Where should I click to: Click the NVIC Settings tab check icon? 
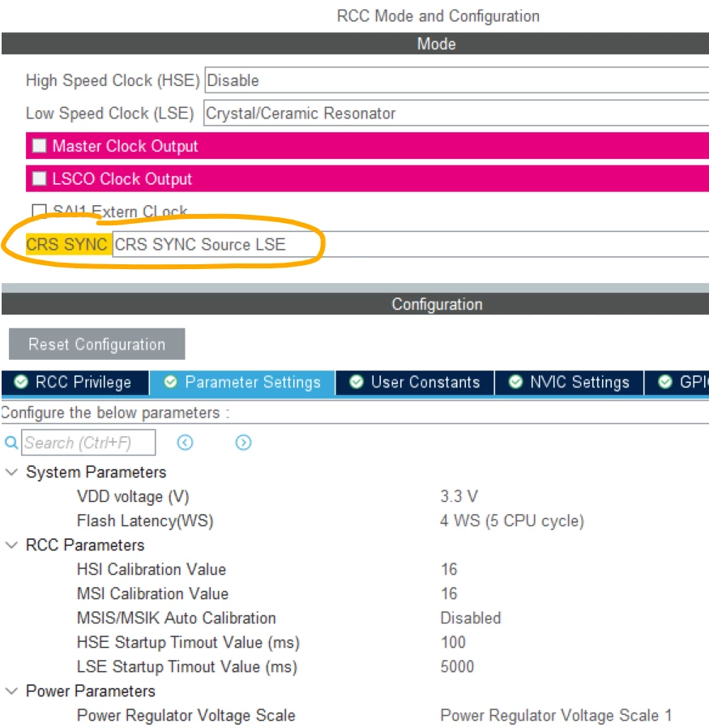click(515, 382)
